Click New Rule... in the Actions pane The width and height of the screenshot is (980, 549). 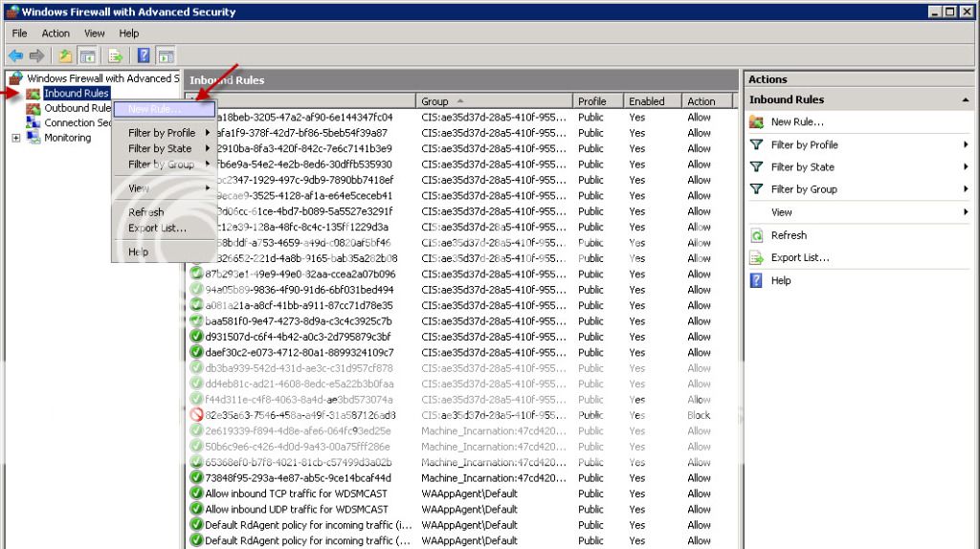pos(796,122)
